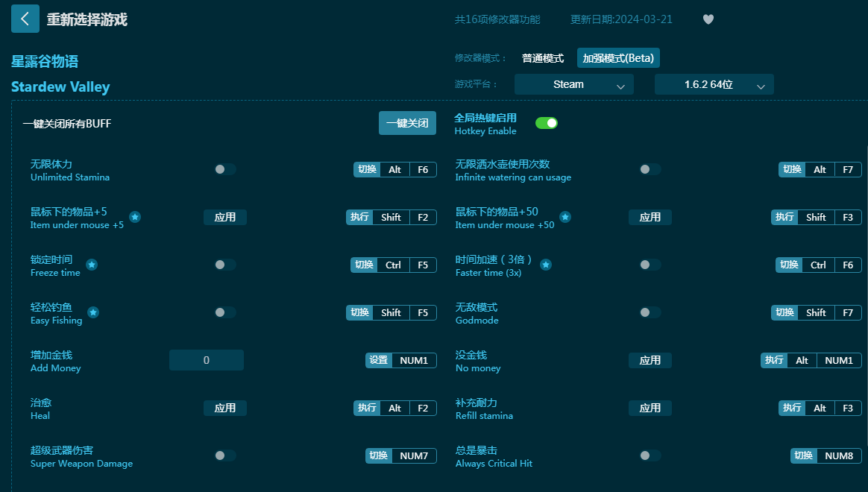
Task: Toggle the Hotkey Enable switch
Action: point(547,123)
